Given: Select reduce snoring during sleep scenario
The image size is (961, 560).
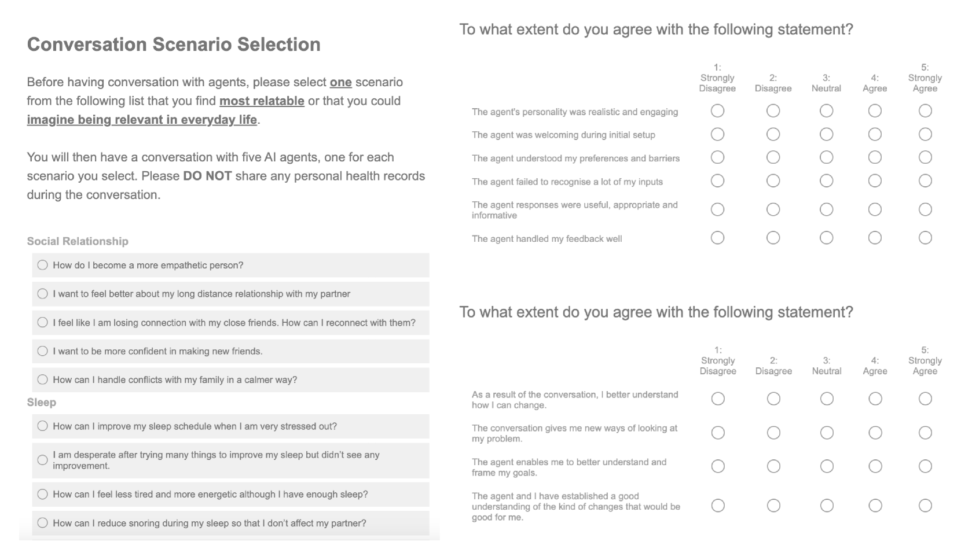Looking at the screenshot, I should 42,523.
